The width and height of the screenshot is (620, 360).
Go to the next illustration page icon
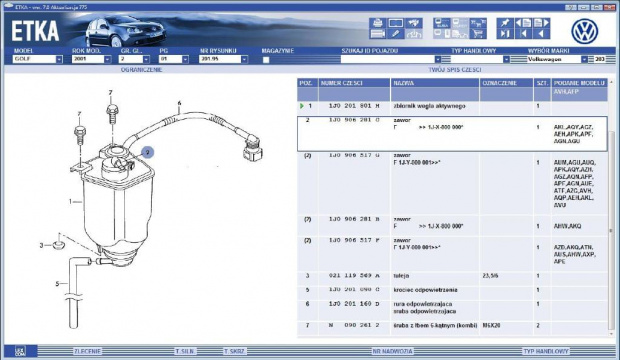pyautogui.click(x=541, y=23)
